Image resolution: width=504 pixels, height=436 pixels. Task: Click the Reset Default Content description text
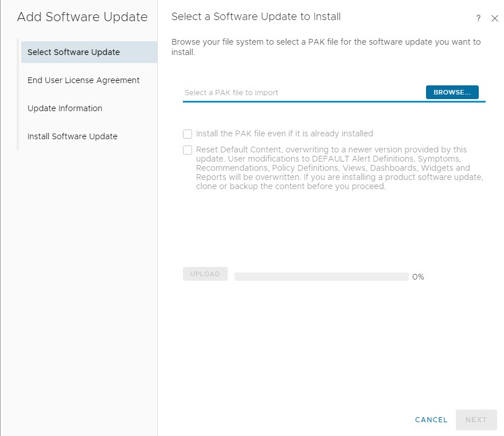pyautogui.click(x=338, y=168)
